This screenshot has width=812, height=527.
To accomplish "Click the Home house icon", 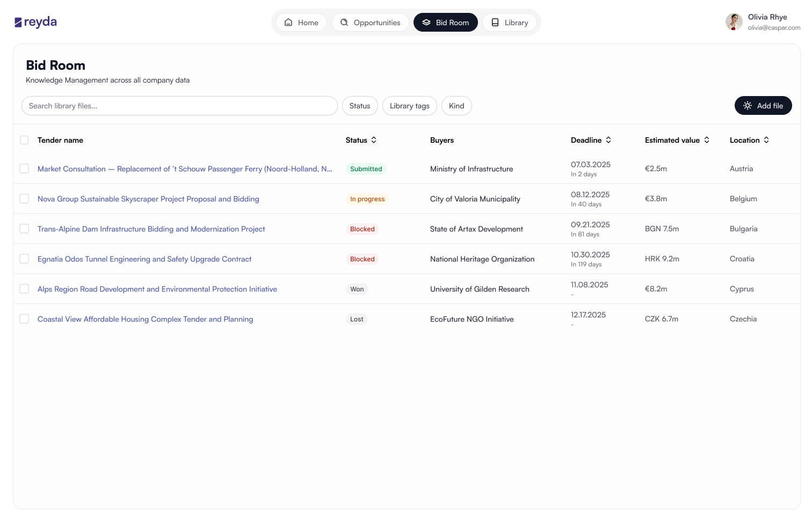I will [288, 23].
